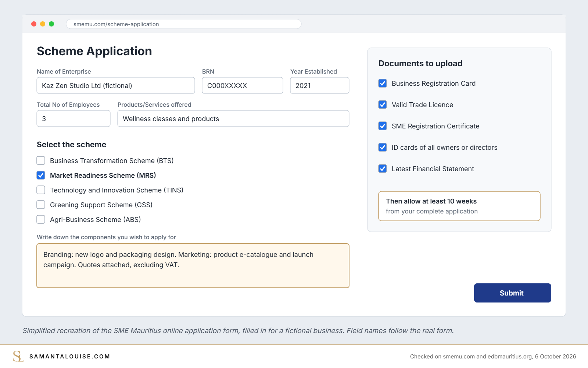Toggle ID cards of all owners checkbox
The image size is (588, 368).
[383, 147]
